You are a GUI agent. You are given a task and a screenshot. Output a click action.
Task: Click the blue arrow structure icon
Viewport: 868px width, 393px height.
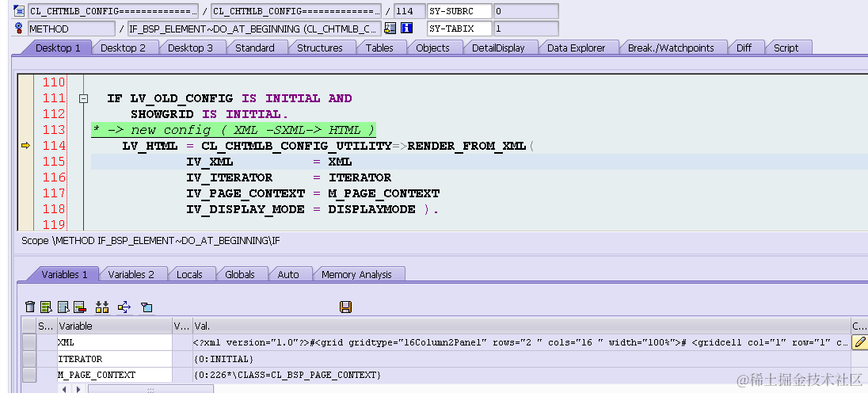124,307
